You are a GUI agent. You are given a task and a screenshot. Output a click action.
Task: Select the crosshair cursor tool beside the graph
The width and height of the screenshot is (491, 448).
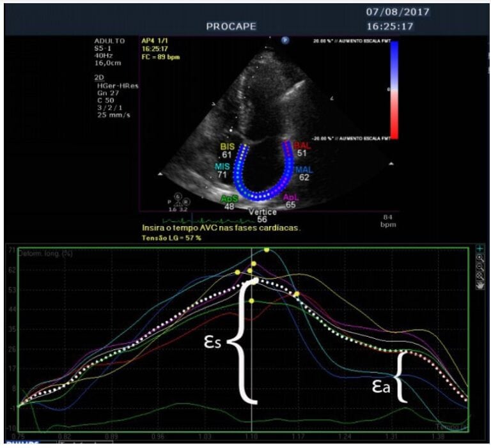[480, 247]
